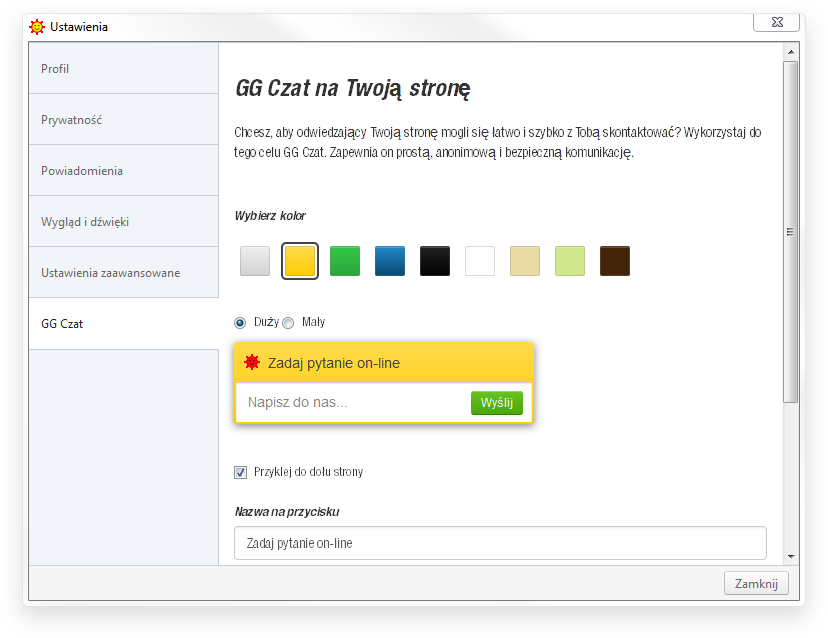Open the Profil settings tab
The height and width of the screenshot is (638, 828).
(123, 69)
